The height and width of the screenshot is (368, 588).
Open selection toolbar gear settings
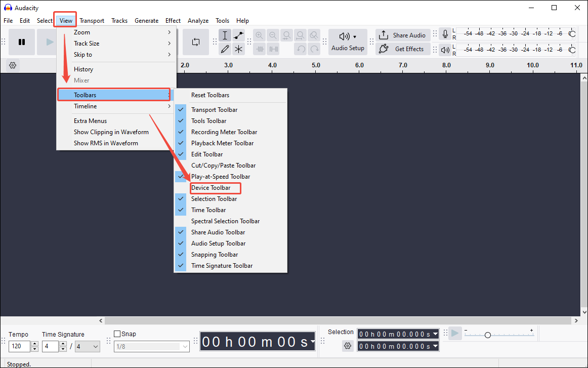[x=348, y=346]
